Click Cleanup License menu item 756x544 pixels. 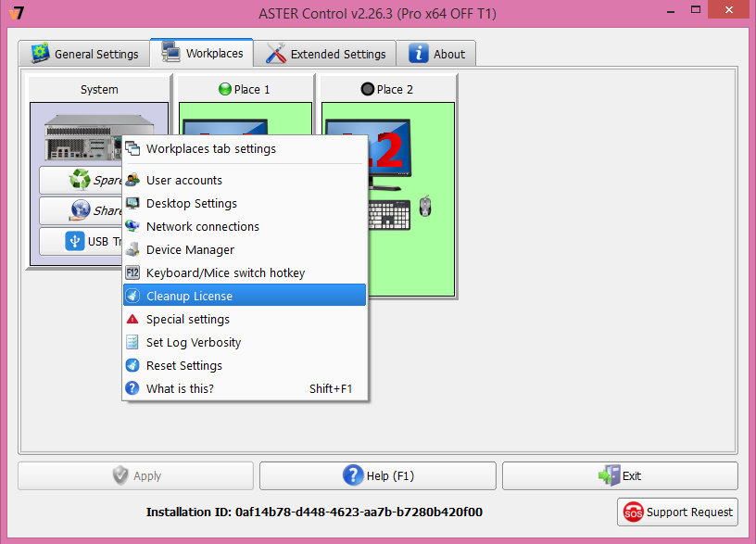(245, 297)
